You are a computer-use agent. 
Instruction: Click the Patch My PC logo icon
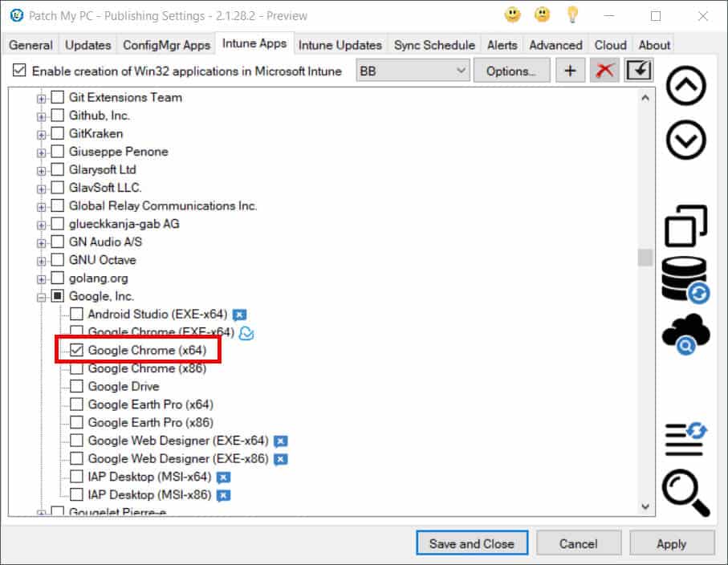pos(17,15)
